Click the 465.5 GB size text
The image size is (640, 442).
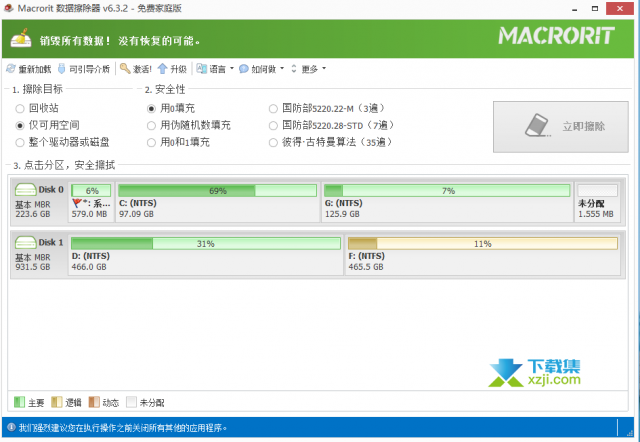[x=366, y=267]
